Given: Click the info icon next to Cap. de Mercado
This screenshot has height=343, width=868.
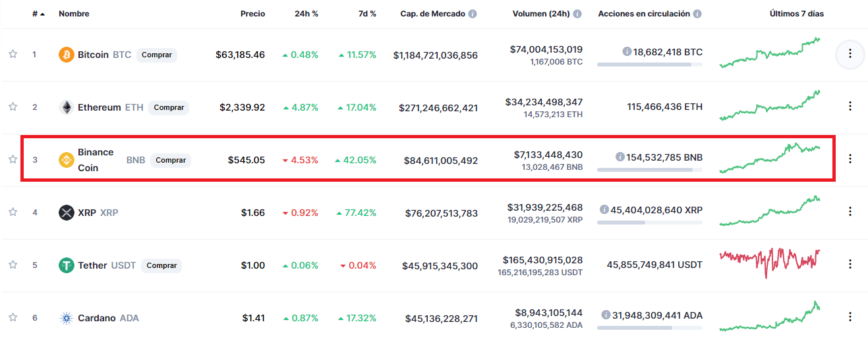Looking at the screenshot, I should tap(473, 14).
